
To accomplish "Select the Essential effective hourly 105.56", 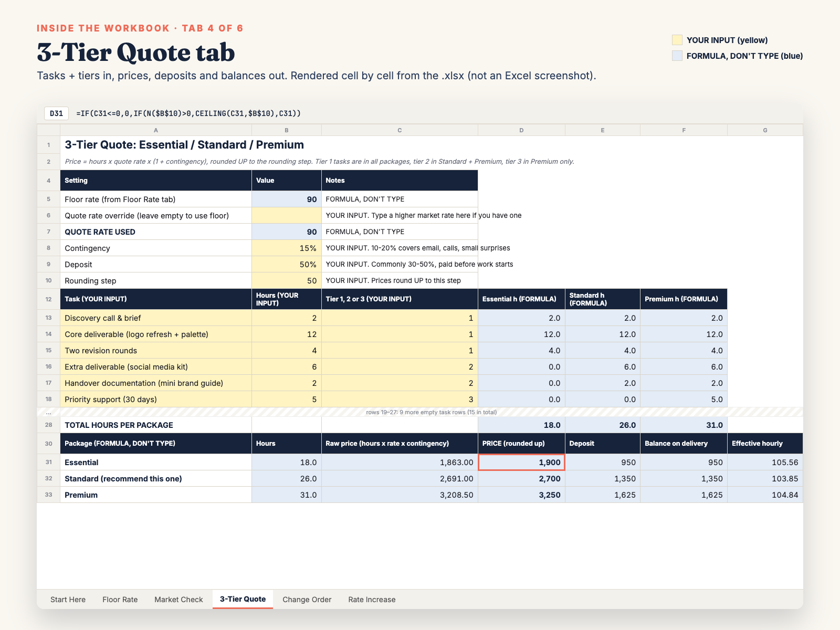I will point(765,462).
